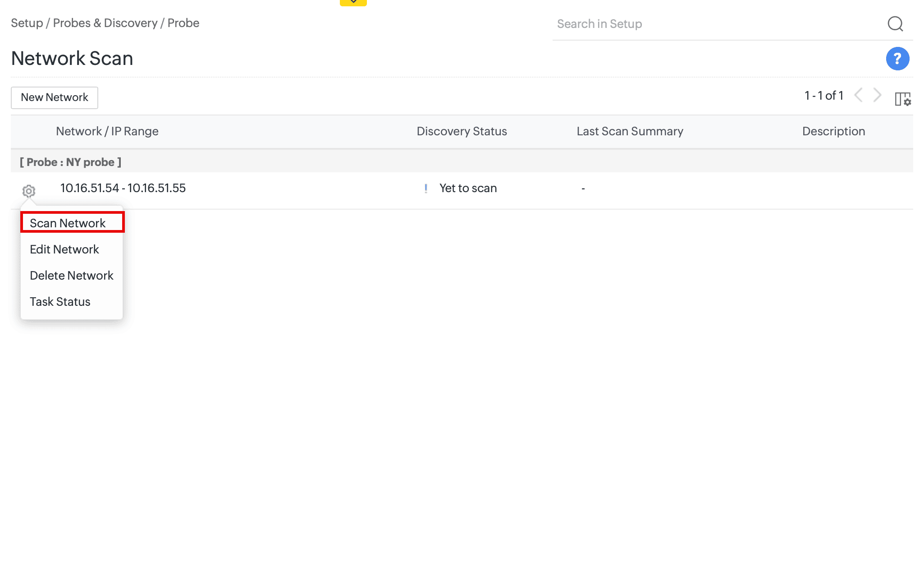Image resolution: width=924 pixels, height=580 pixels.
Task: Click the search magnifier icon
Action: pyautogui.click(x=895, y=24)
